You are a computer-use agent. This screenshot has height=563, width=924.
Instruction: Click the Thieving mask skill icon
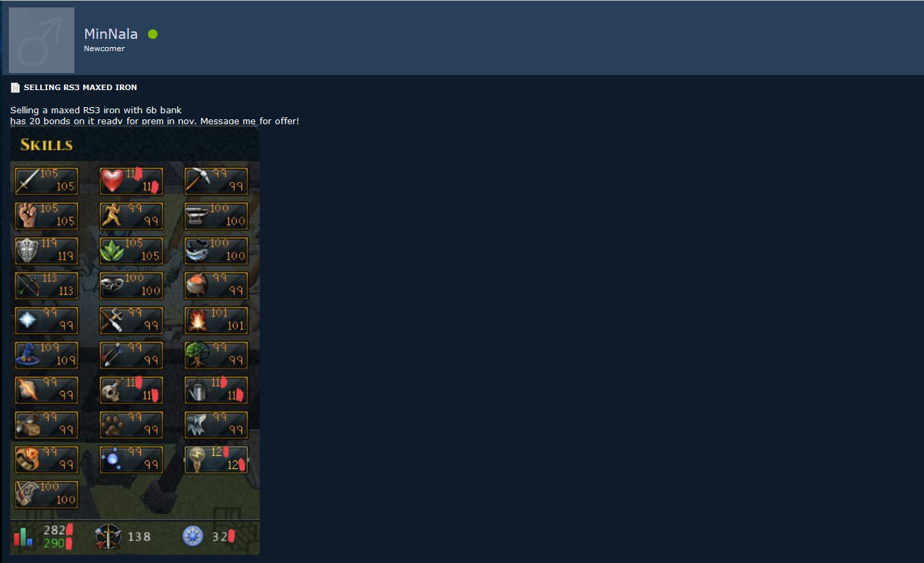[113, 285]
